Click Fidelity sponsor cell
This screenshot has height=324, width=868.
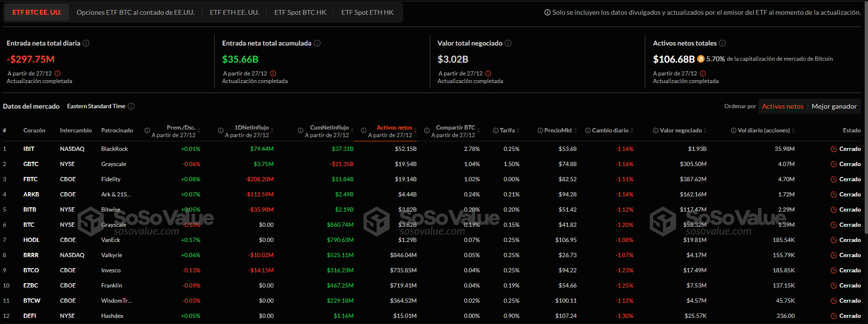coord(111,179)
